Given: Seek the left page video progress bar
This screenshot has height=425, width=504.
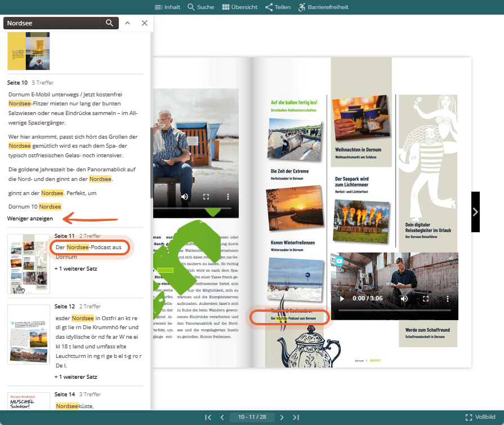Looking at the screenshot, I should [x=192, y=209].
